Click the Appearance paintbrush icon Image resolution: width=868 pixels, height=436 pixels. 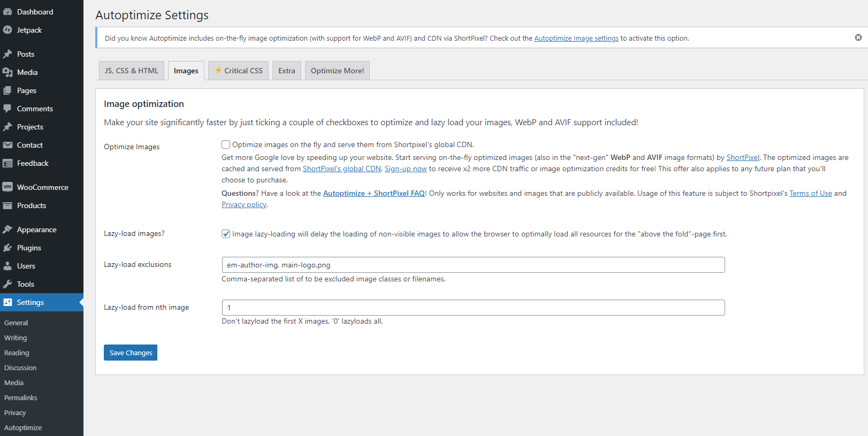(7, 230)
